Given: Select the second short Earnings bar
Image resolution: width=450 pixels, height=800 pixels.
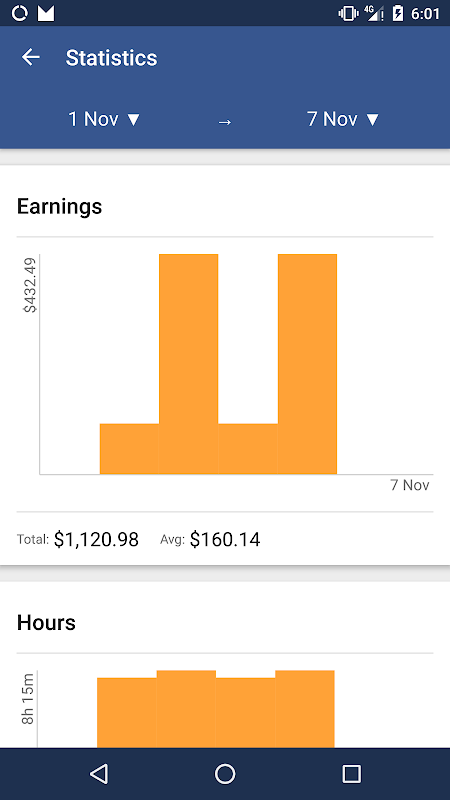Looking at the screenshot, I should click(x=248, y=449).
